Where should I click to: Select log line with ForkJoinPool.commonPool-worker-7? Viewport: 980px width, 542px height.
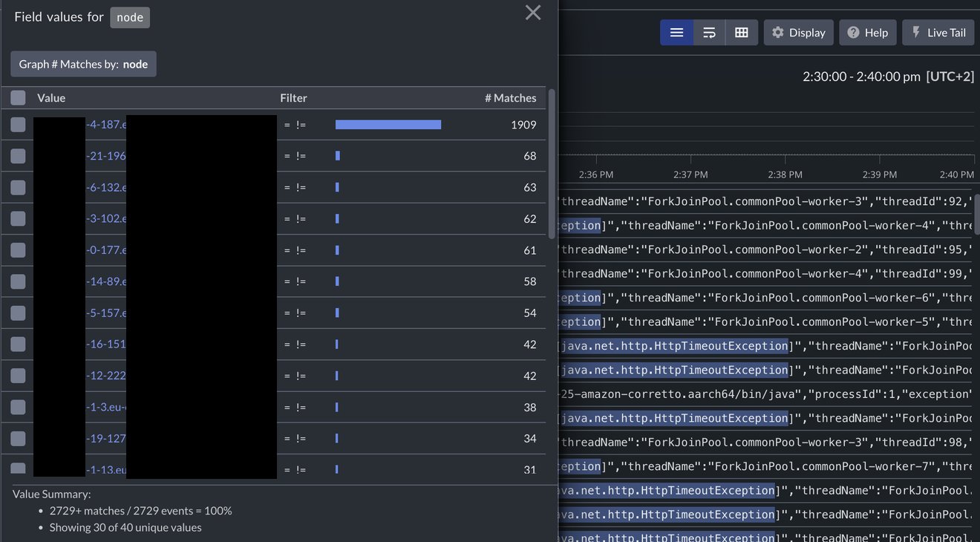(x=766, y=466)
